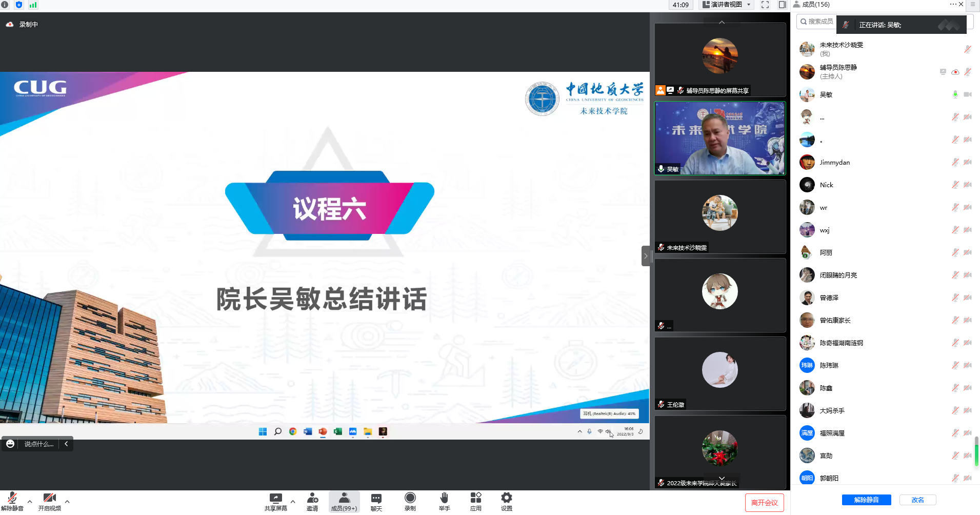Click the Leave Meeting (离开会议) button
This screenshot has width=980, height=515.
tap(764, 503)
